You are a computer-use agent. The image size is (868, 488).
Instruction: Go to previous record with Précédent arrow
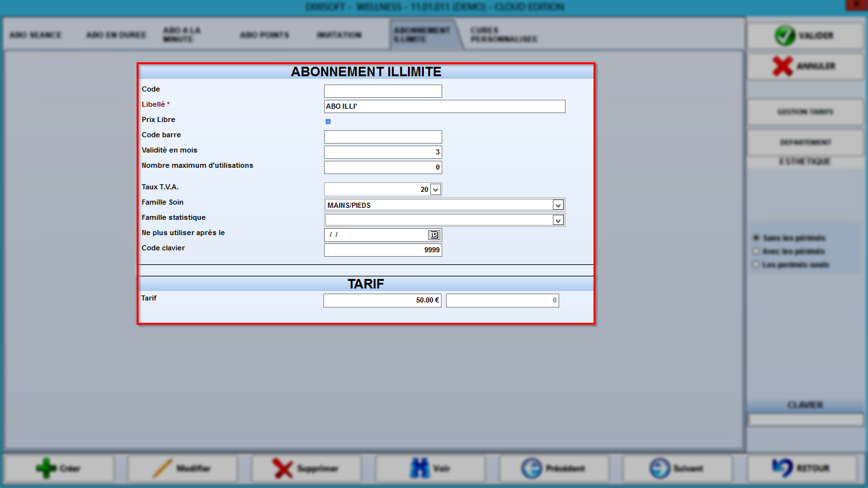pos(531,469)
